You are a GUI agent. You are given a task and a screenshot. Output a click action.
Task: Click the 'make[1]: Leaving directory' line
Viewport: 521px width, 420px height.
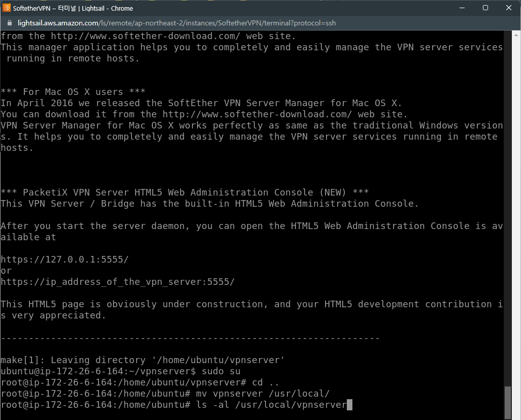[143, 360]
